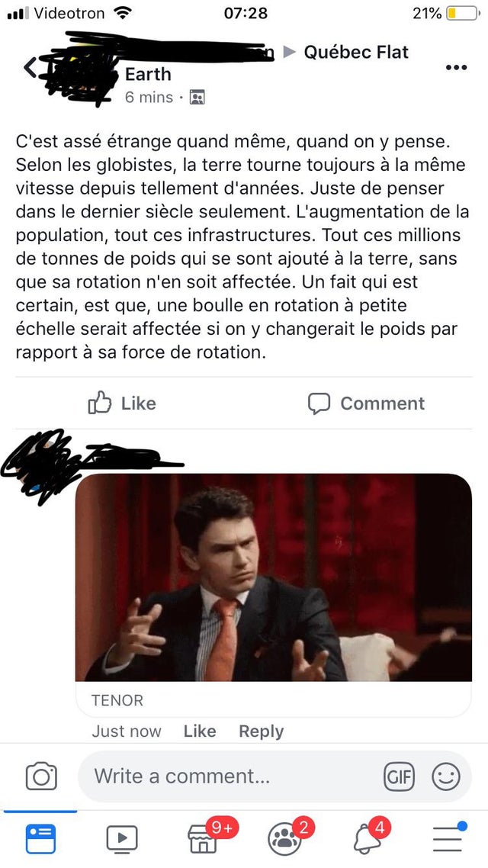Open the James Franco GIF

coord(273,577)
